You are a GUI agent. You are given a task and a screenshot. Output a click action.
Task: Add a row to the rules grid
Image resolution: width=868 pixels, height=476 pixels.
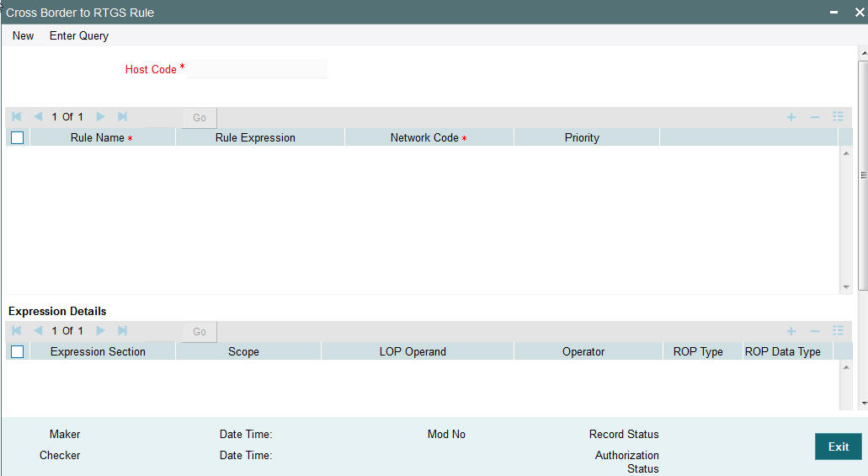[x=791, y=117]
